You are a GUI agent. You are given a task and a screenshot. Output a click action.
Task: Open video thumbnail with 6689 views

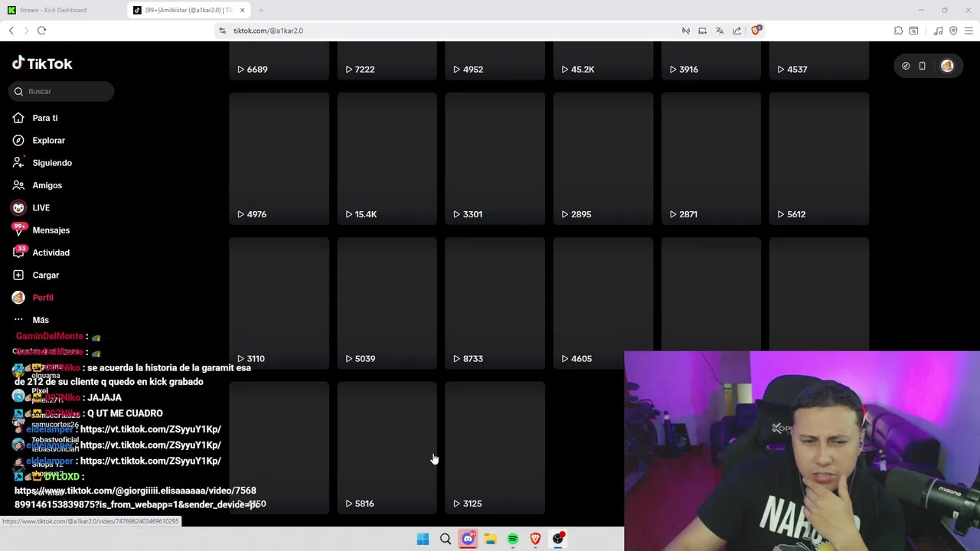click(x=279, y=60)
